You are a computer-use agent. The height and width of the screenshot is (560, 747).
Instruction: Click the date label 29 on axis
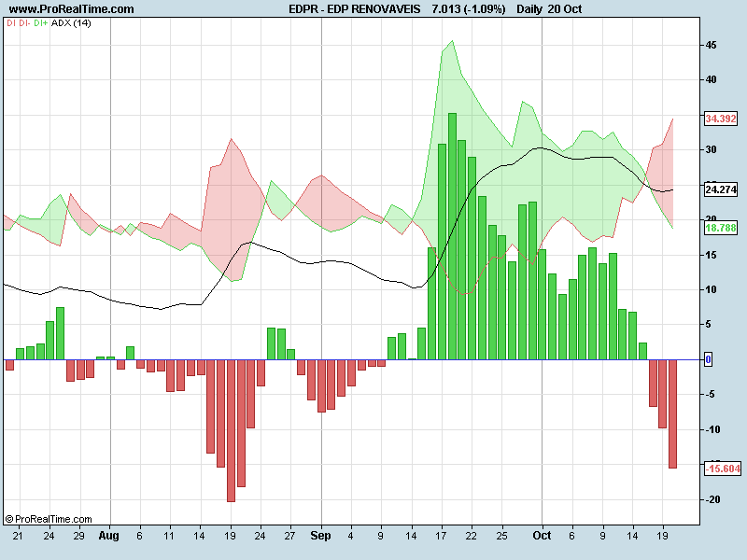(78, 536)
